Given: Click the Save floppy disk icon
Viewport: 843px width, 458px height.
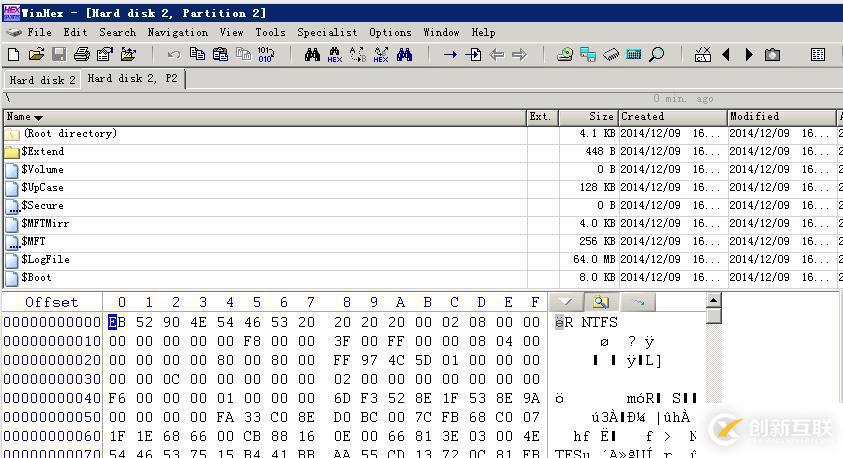Looking at the screenshot, I should pyautogui.click(x=59, y=54).
